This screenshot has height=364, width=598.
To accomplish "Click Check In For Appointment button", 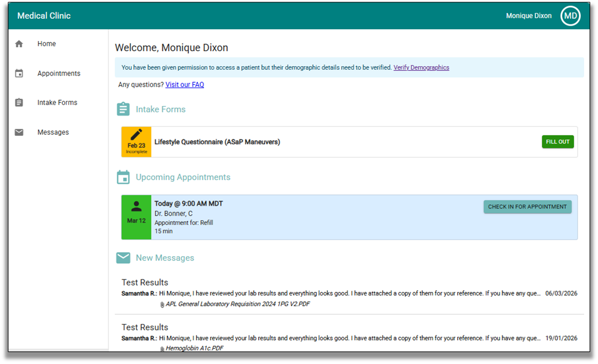I will [x=527, y=207].
